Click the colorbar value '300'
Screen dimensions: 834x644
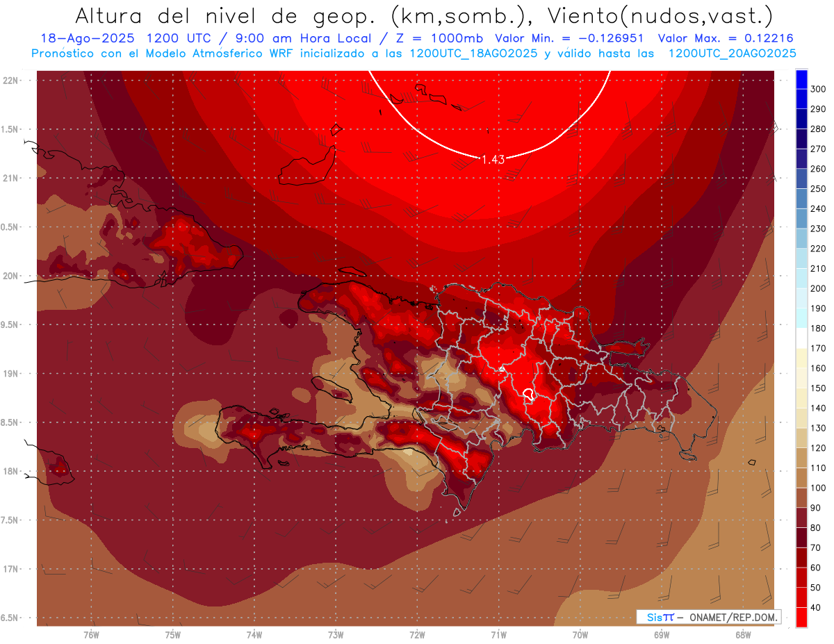[x=818, y=89]
